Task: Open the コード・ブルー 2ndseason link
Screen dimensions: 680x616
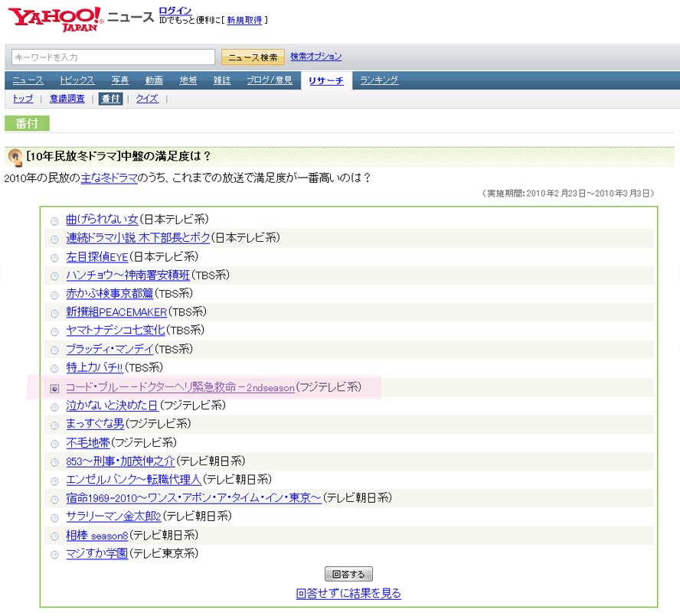Action: point(181,387)
